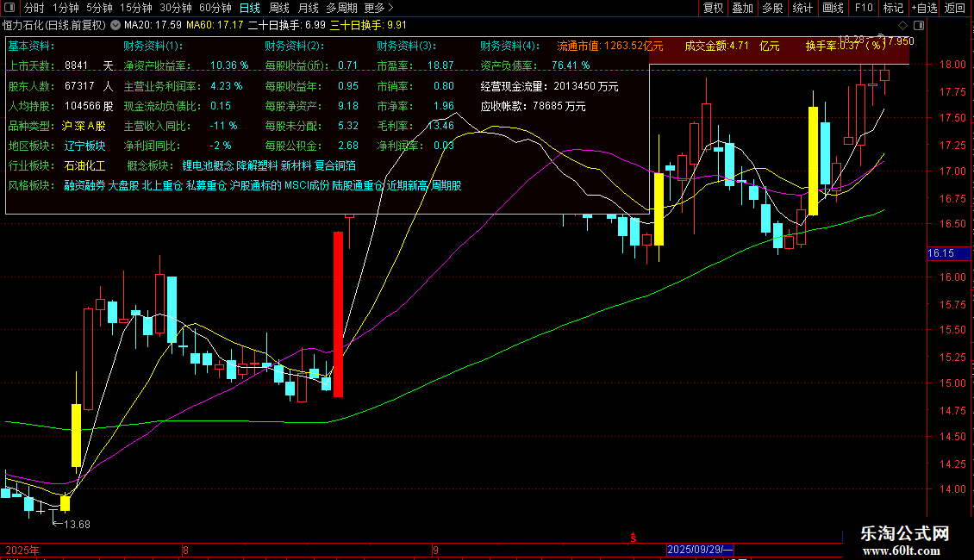Image resolution: width=974 pixels, height=560 pixels.
Task: Click the 石油化工 industry sector link
Action: [x=85, y=165]
